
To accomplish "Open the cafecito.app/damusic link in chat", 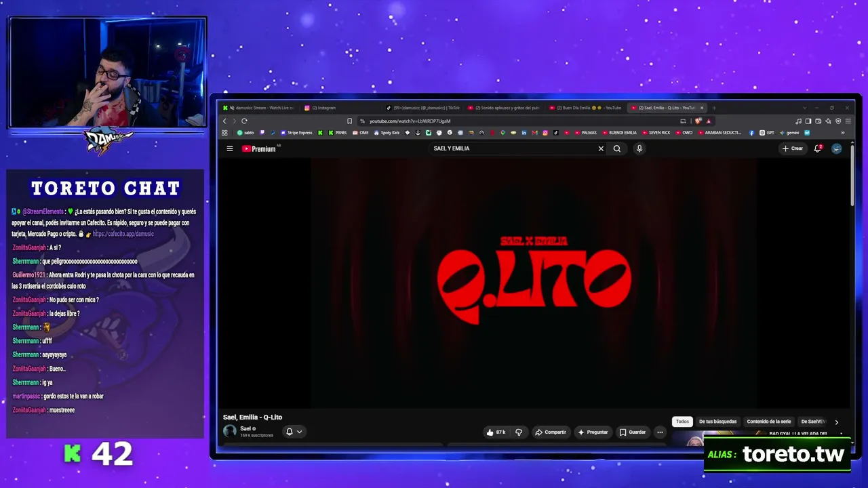I will 123,234.
